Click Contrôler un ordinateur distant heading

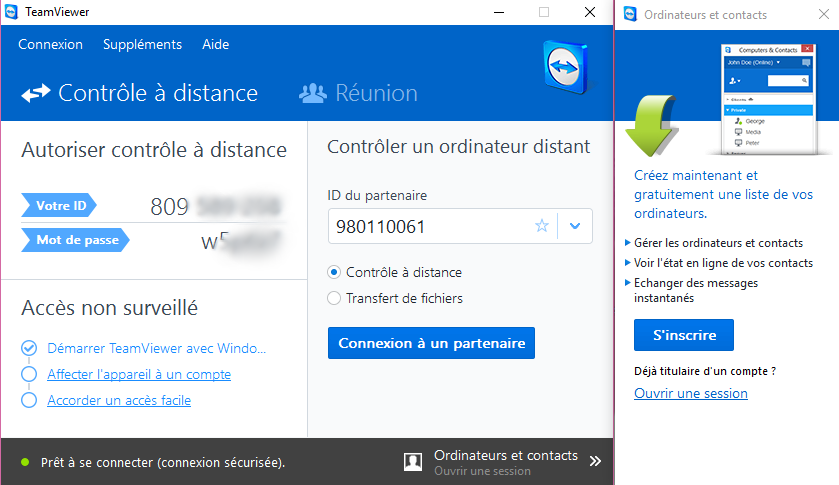pyautogui.click(x=459, y=147)
